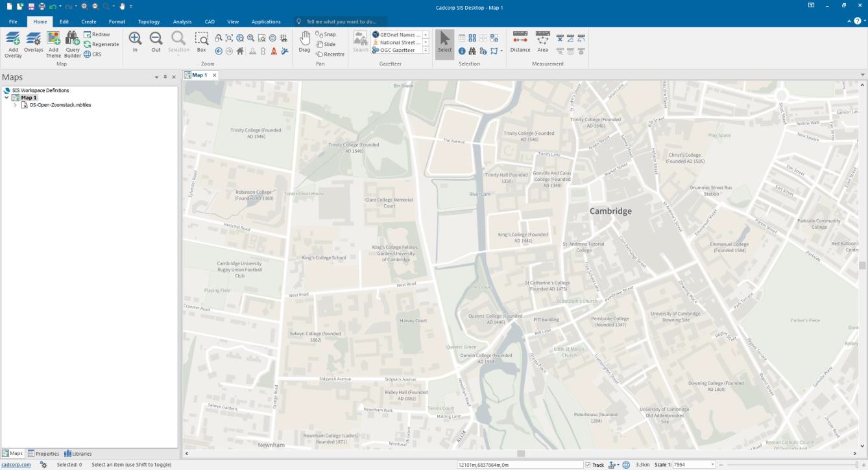Click the globe icon in status bar
The height and width of the screenshot is (470, 868).
point(626,465)
